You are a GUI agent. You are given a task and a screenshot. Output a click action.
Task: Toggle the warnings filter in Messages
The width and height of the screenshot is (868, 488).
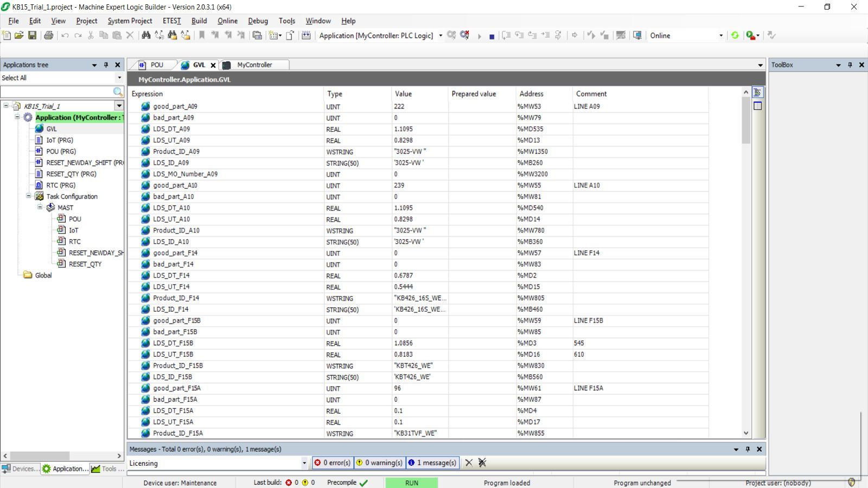pyautogui.click(x=379, y=463)
